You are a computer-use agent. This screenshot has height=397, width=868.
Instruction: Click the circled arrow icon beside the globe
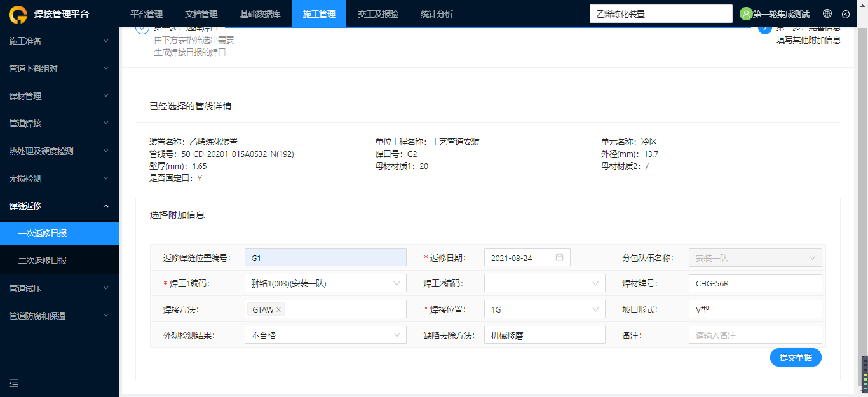point(846,14)
